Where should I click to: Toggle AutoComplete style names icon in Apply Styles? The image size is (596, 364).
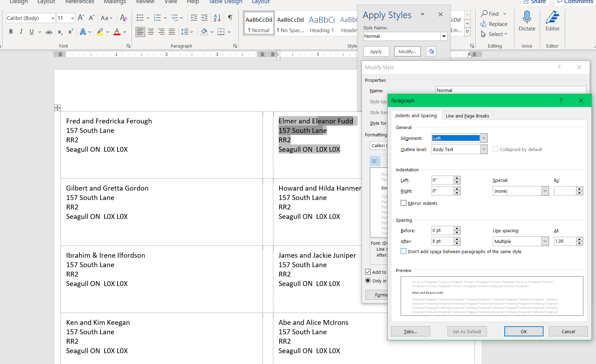[431, 51]
